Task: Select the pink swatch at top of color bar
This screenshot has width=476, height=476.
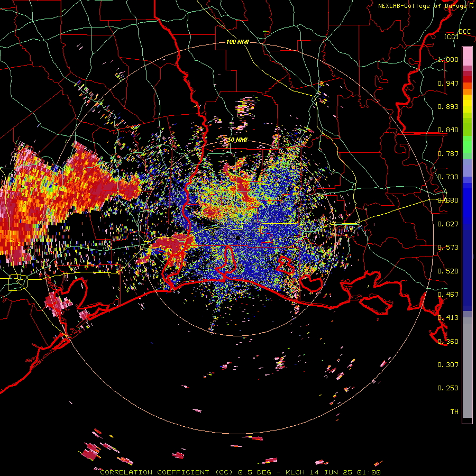Action: coord(467,56)
